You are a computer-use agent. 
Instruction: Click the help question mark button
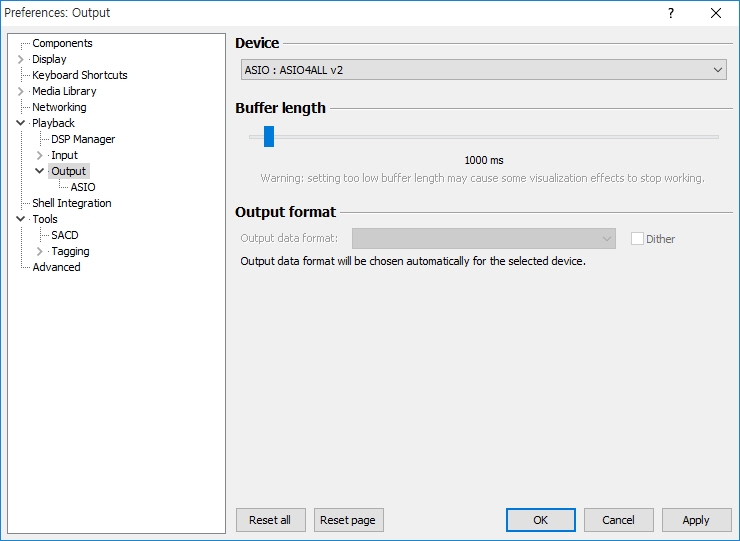click(x=671, y=13)
